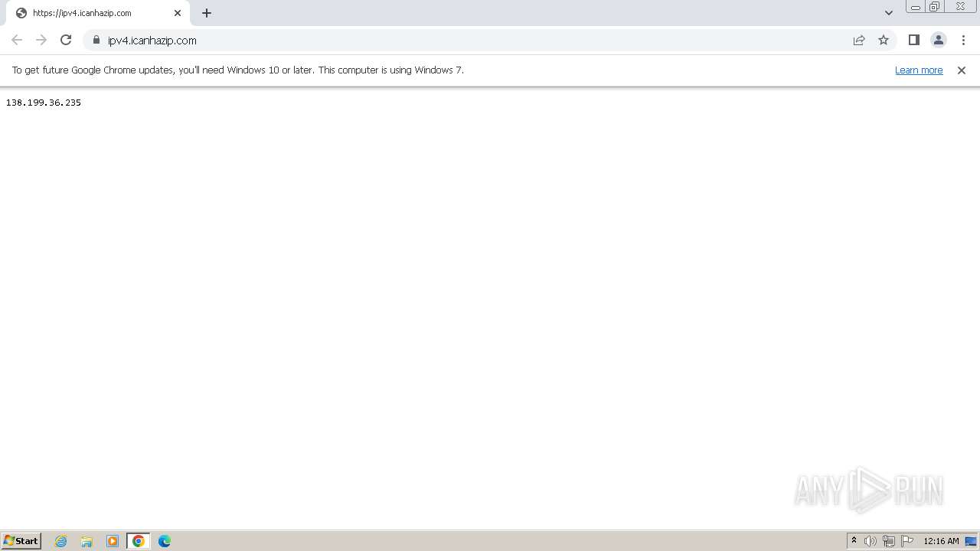
Task: Restore down the Chrome window
Action: pos(934,7)
